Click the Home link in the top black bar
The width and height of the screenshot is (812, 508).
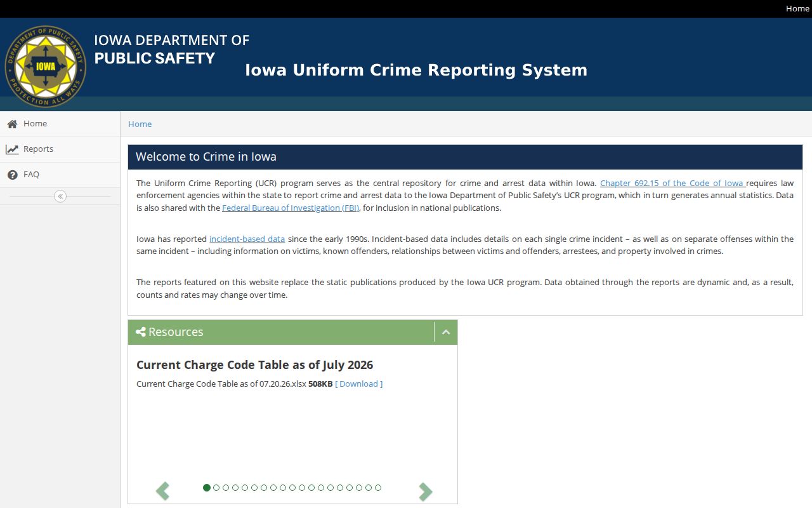click(797, 8)
